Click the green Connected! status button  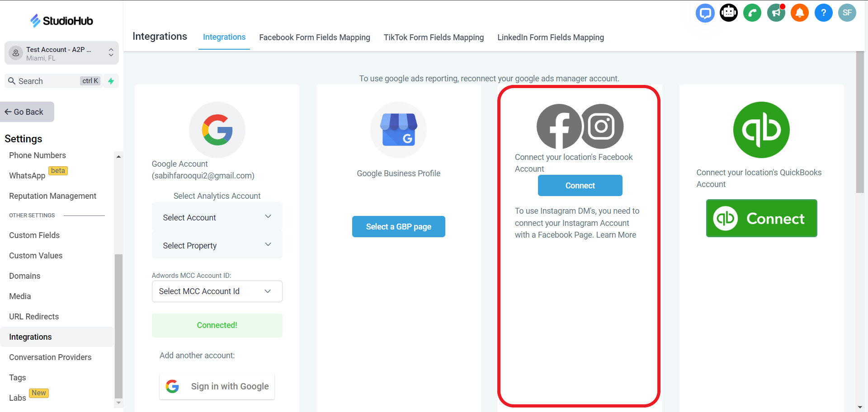(217, 325)
